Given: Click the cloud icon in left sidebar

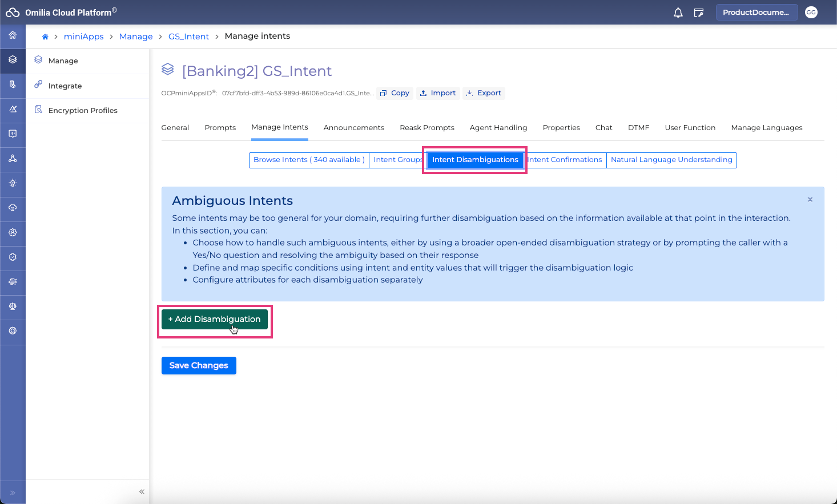Looking at the screenshot, I should [13, 208].
